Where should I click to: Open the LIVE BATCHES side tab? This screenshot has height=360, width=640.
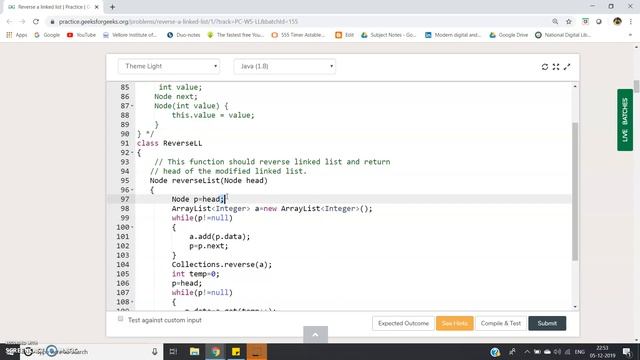(625, 120)
